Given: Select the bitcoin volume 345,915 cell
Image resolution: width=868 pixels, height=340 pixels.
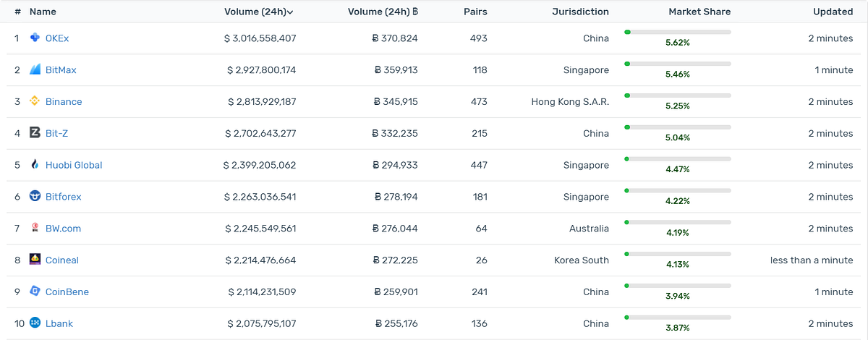Looking at the screenshot, I should pyautogui.click(x=396, y=102).
